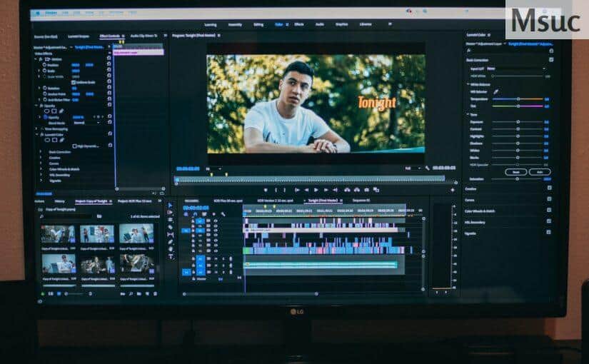Image resolution: width=589 pixels, height=364 pixels.
Task: Step back one frame in the Program monitor
Action: [306, 190]
